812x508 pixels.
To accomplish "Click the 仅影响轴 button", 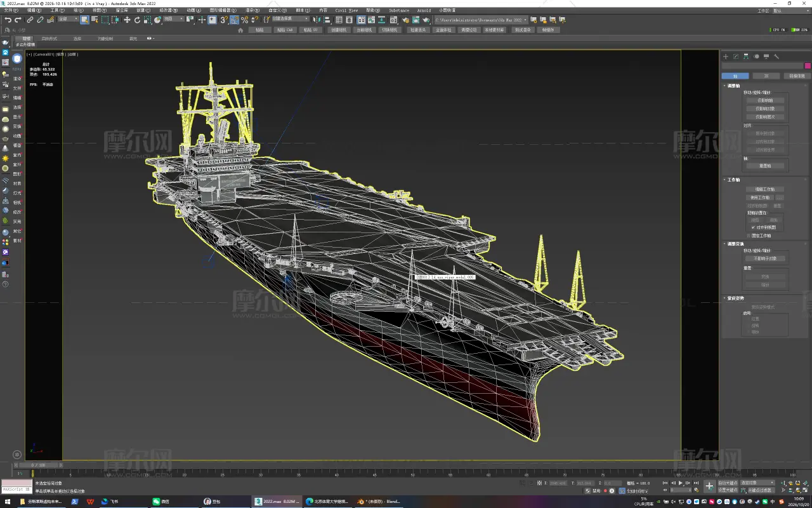I will (x=765, y=100).
